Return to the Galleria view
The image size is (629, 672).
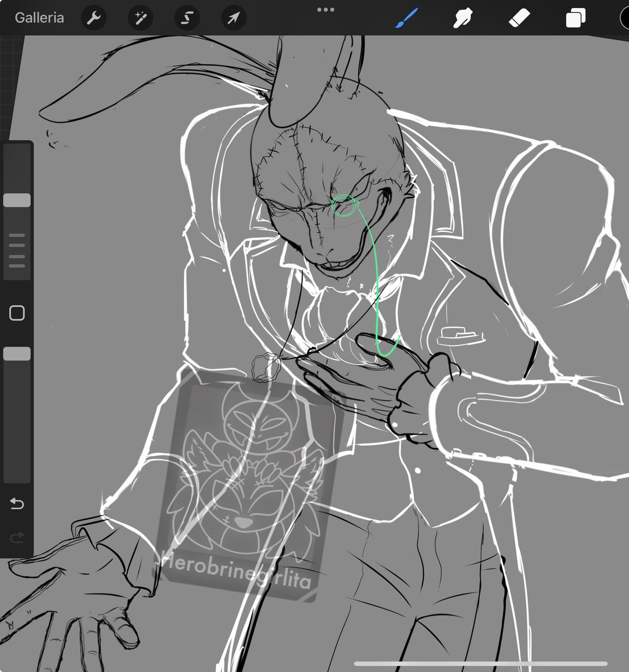click(x=39, y=18)
